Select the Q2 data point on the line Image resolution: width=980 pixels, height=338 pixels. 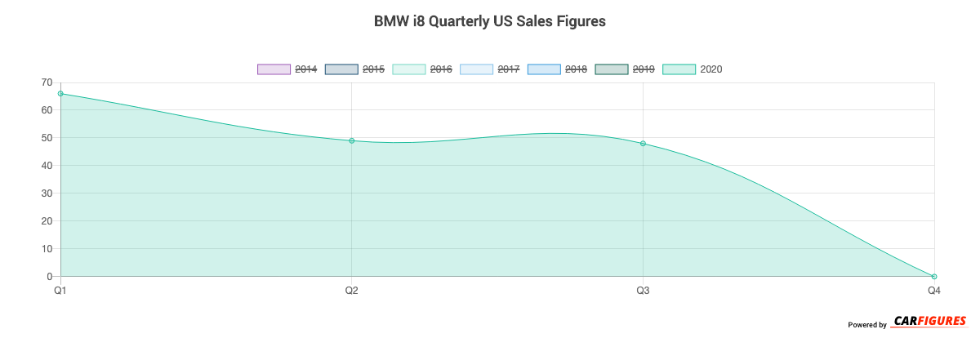(x=352, y=140)
